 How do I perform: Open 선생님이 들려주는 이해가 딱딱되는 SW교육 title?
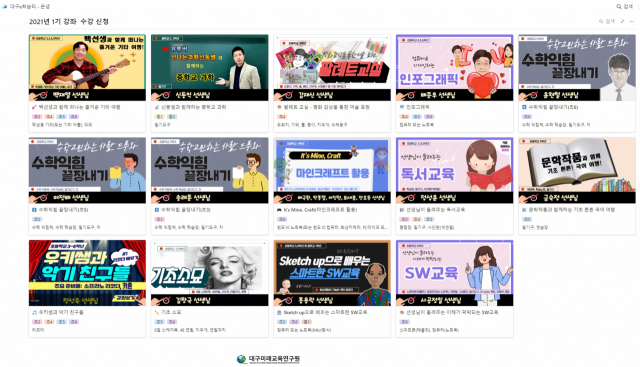pos(452,312)
